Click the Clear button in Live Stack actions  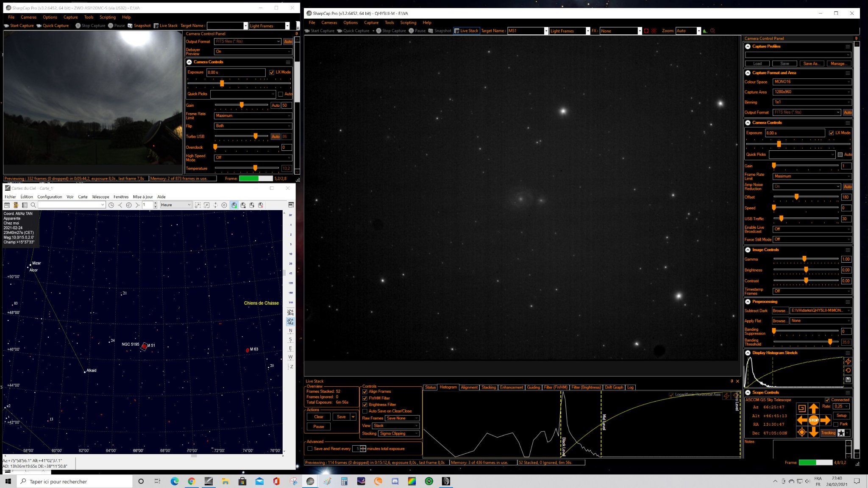click(319, 417)
